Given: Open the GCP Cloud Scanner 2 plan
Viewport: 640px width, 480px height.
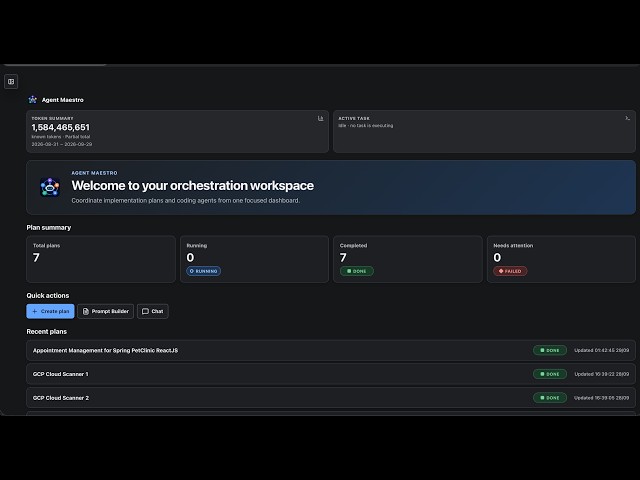Looking at the screenshot, I should point(331,398).
